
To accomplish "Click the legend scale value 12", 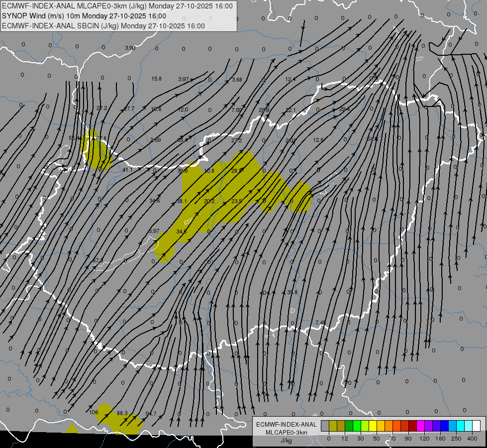I will pyautogui.click(x=345, y=439).
